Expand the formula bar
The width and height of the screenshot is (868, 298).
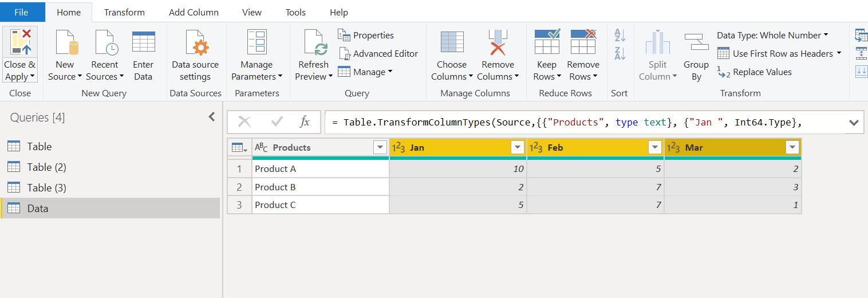click(854, 122)
